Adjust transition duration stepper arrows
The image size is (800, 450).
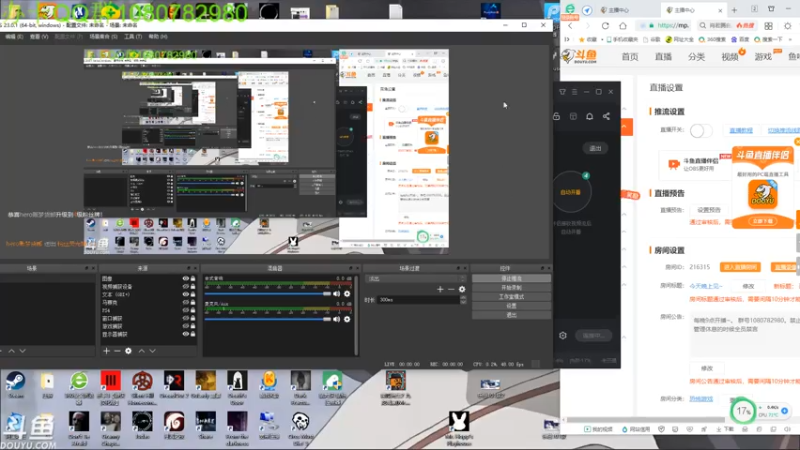point(463,300)
